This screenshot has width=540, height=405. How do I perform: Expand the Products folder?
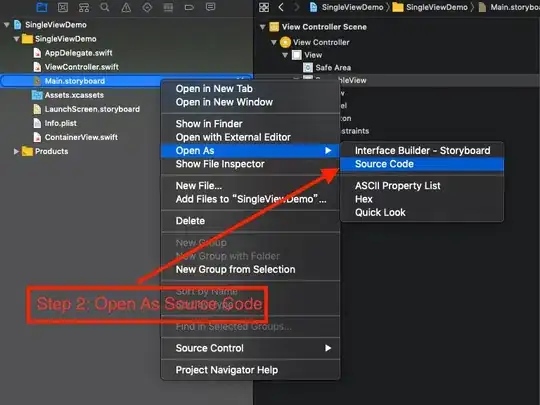coord(15,151)
